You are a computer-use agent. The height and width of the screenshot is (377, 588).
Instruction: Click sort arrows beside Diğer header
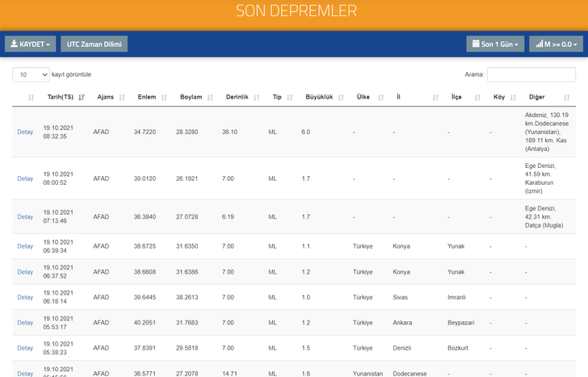click(x=567, y=98)
